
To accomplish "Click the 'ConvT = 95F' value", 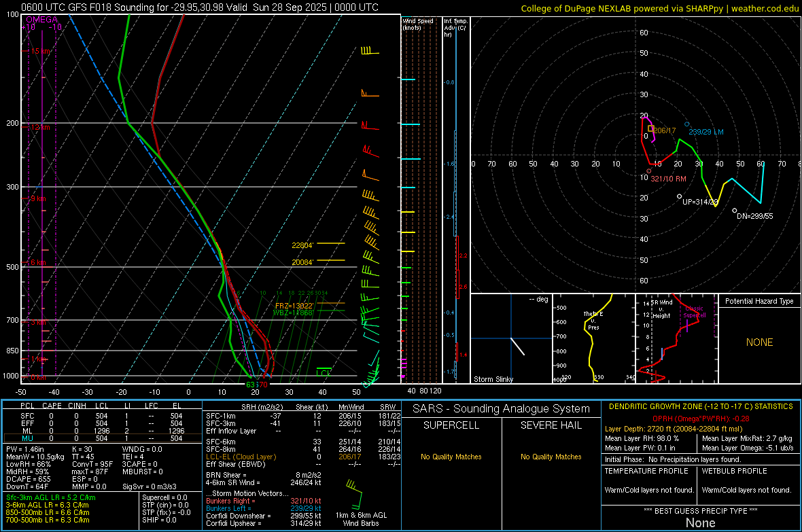I will [x=92, y=464].
